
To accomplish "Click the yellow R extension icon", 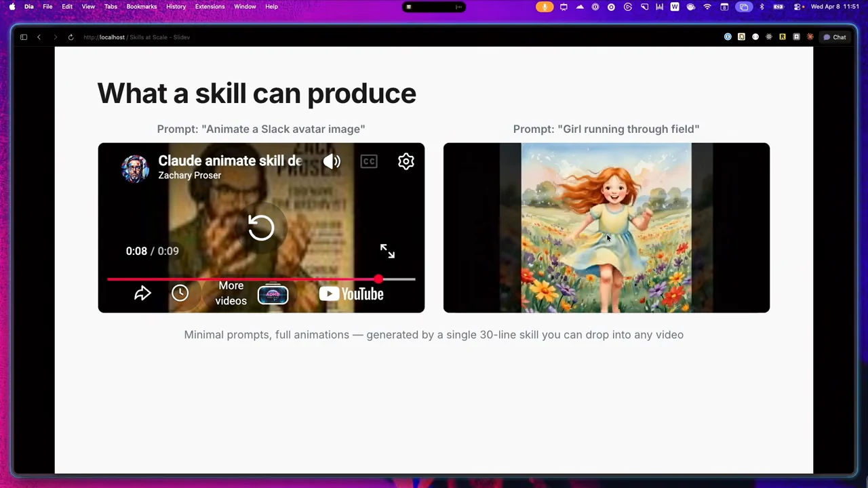I will (783, 37).
